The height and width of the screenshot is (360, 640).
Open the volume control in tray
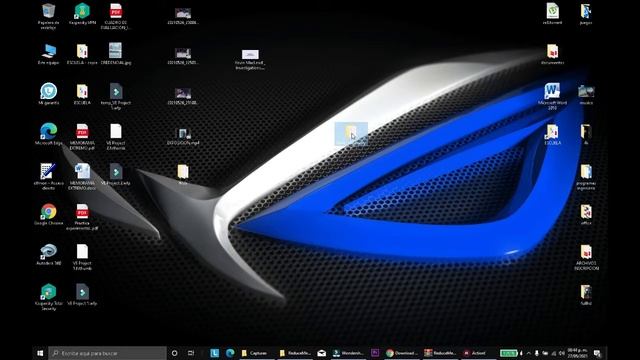tap(562, 353)
